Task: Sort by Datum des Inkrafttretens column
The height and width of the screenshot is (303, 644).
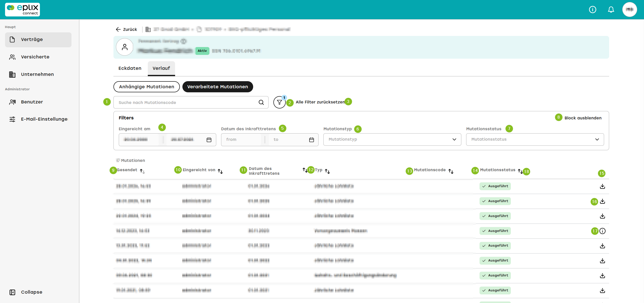Action: [305, 170]
